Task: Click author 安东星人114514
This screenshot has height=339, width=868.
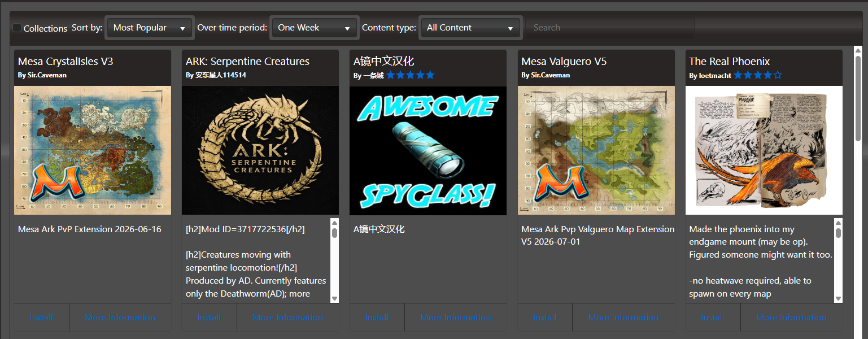Action: 221,75
